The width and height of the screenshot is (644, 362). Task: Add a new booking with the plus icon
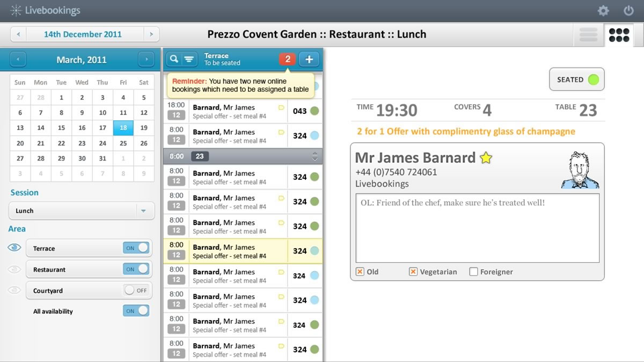[x=309, y=59]
